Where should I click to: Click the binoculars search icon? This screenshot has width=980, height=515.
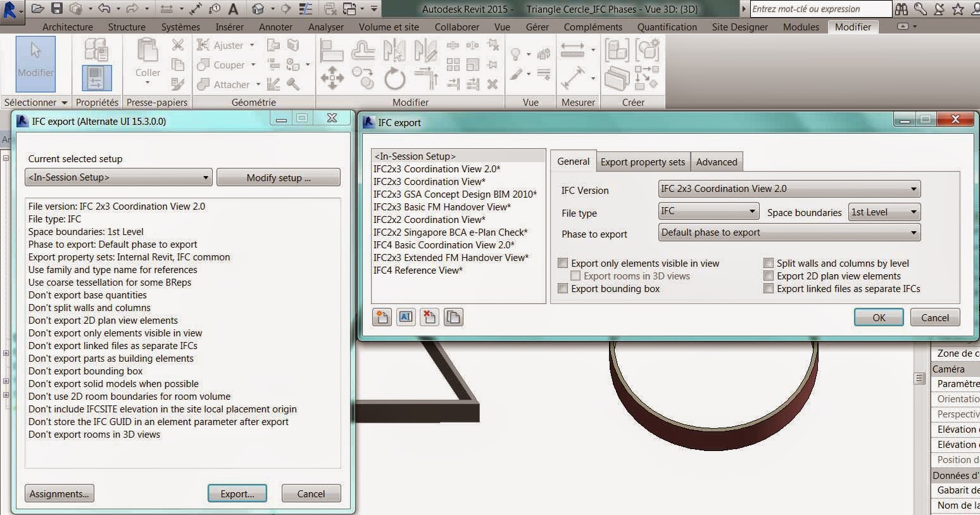901,10
